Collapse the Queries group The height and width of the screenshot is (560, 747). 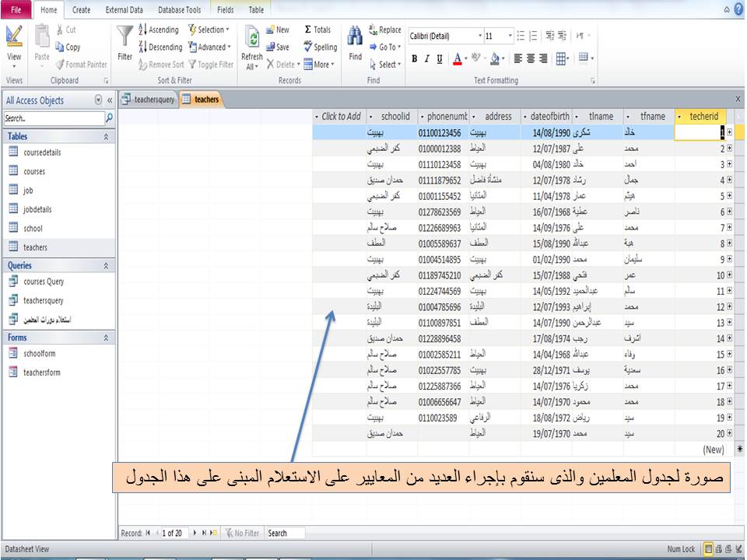(x=106, y=266)
